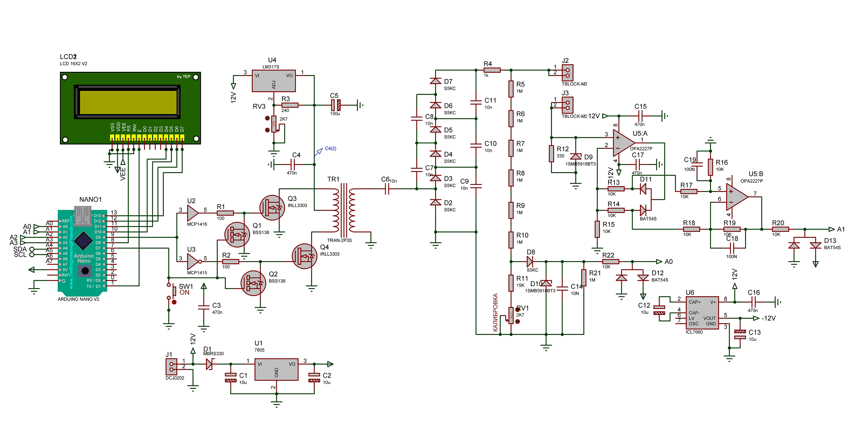Select the Q4 IRLL3303 MOSFET symbol
The width and height of the screenshot is (868, 437).
[305, 256]
